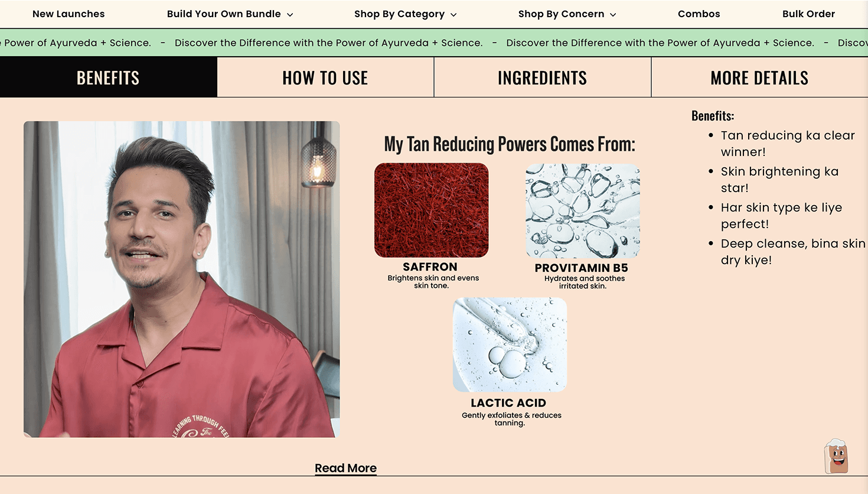Click the Saffron ingredient image
The width and height of the screenshot is (868, 494).
point(431,210)
